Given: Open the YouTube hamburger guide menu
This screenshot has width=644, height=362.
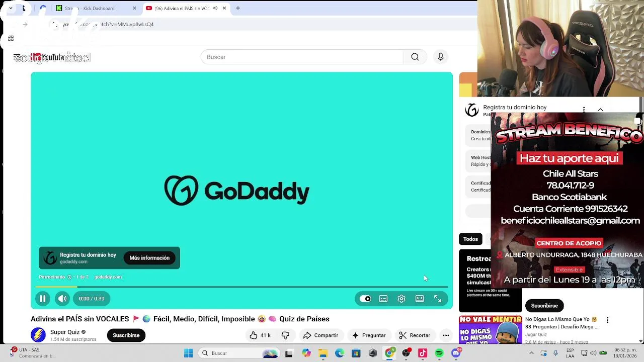Looking at the screenshot, I should 17,57.
